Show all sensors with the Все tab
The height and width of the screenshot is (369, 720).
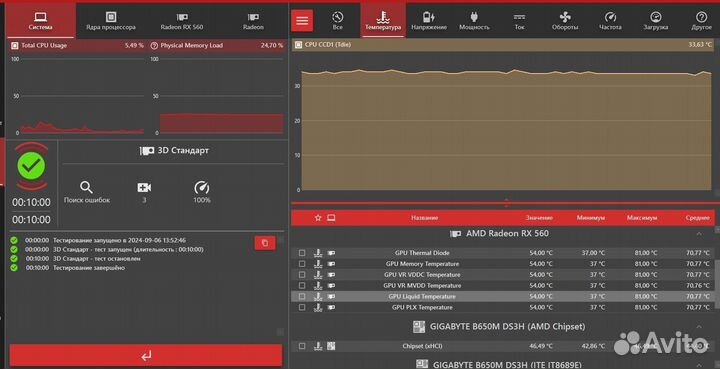338,21
